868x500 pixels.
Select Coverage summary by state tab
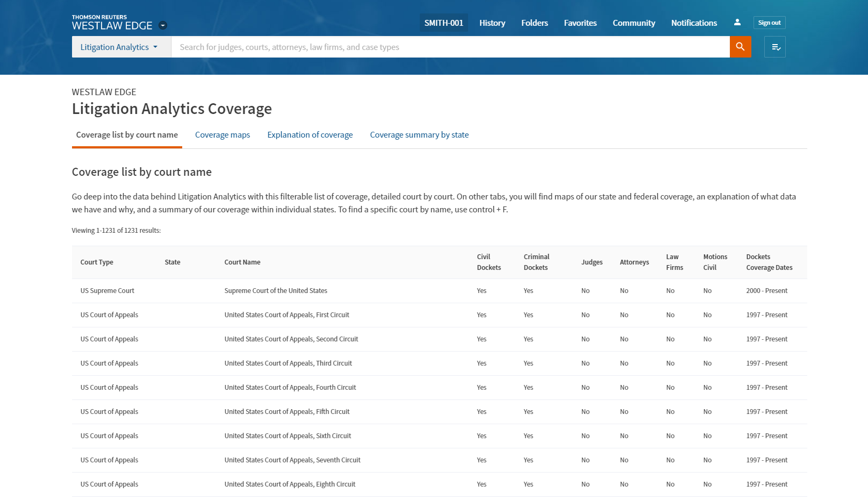tap(419, 135)
